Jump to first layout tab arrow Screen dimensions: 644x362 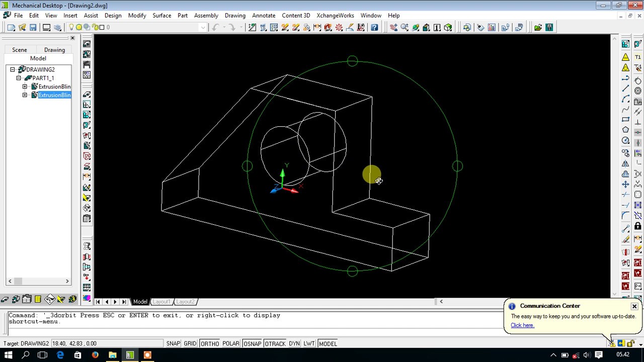(98, 302)
